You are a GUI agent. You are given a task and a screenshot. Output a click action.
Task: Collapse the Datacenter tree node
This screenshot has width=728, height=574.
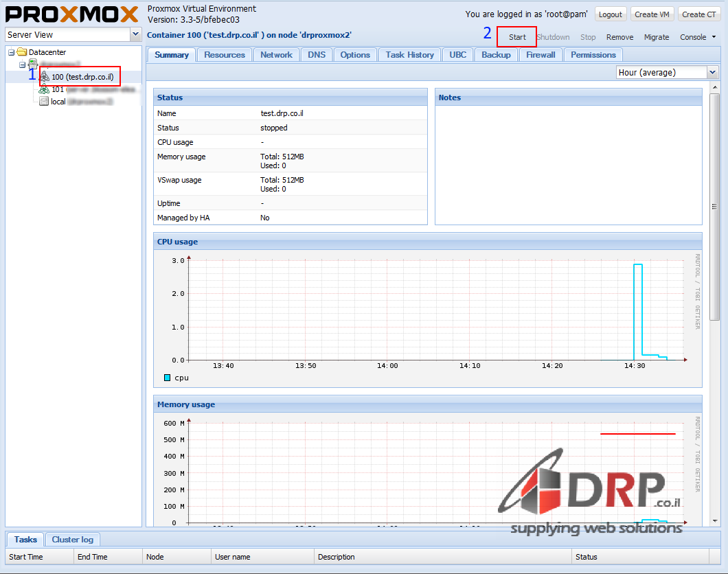click(x=11, y=52)
